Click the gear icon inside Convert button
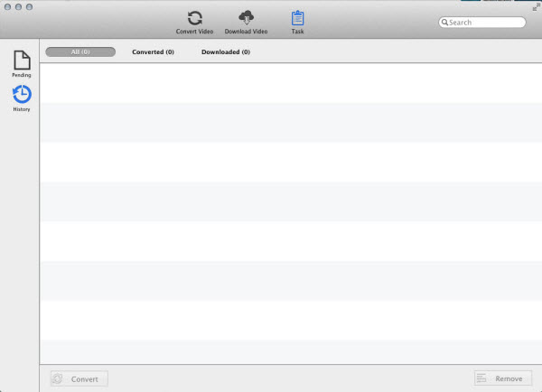 (58, 379)
